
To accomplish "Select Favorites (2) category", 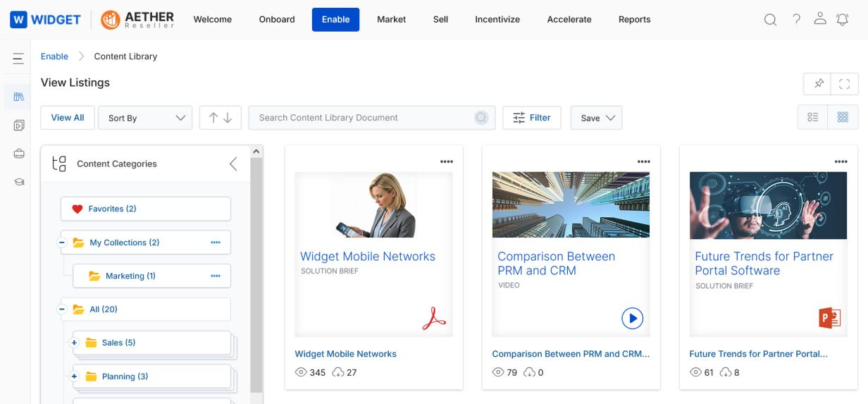I will [146, 209].
